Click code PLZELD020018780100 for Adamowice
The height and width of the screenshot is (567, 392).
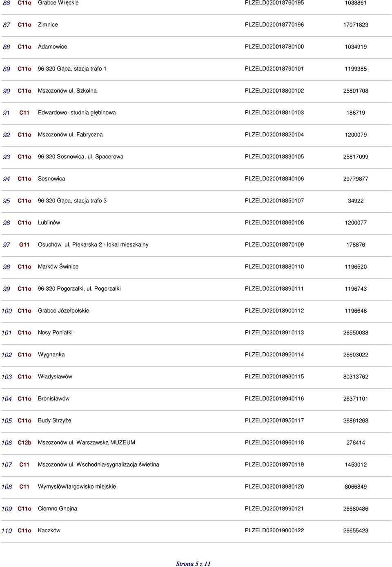pyautogui.click(x=274, y=47)
